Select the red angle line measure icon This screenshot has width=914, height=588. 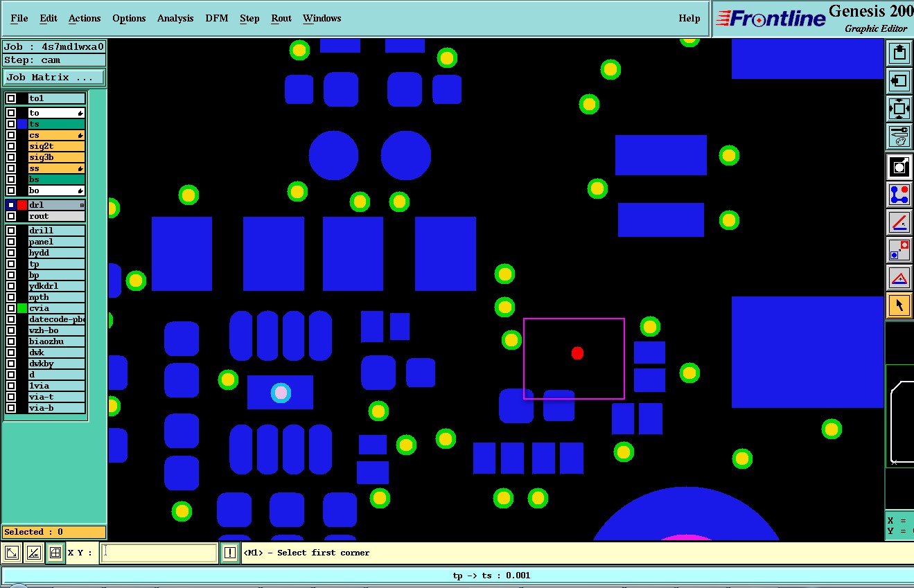(x=899, y=222)
